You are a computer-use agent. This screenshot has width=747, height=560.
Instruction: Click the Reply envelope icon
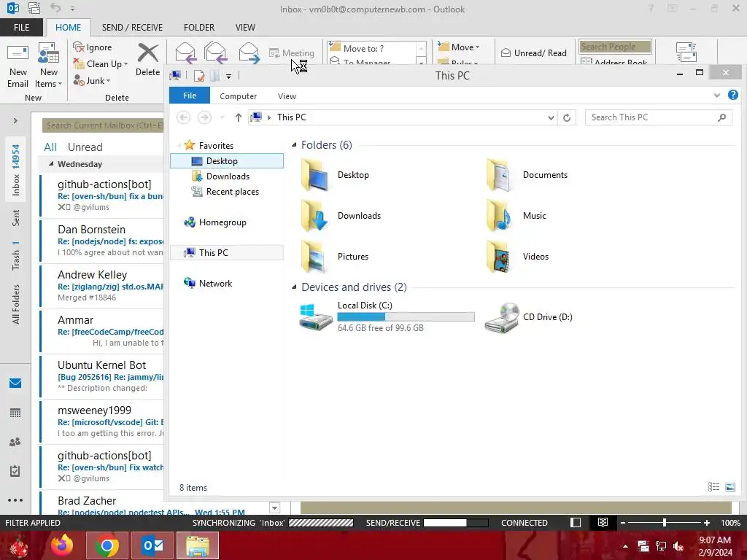point(185,52)
